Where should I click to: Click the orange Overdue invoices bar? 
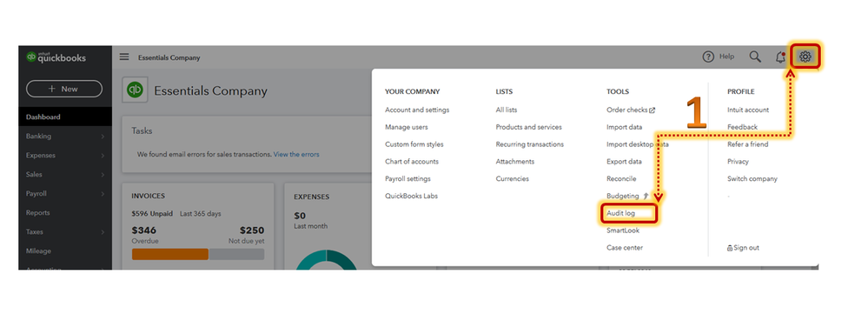coord(170,254)
